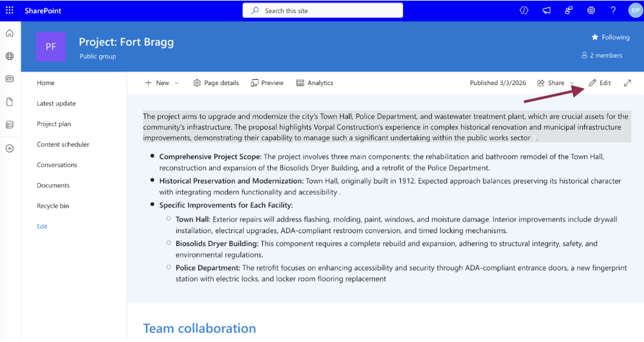Open Page details
Screen dimensions: 644x342
tap(216, 82)
